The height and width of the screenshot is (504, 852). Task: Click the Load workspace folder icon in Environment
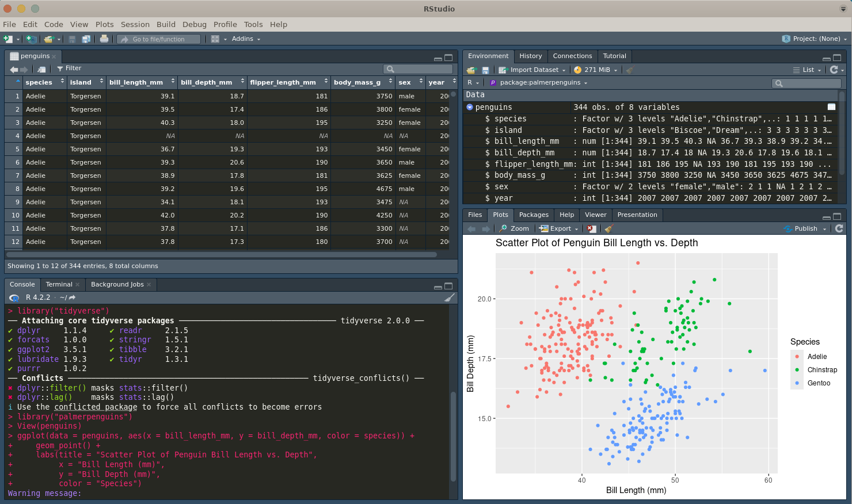(x=471, y=70)
